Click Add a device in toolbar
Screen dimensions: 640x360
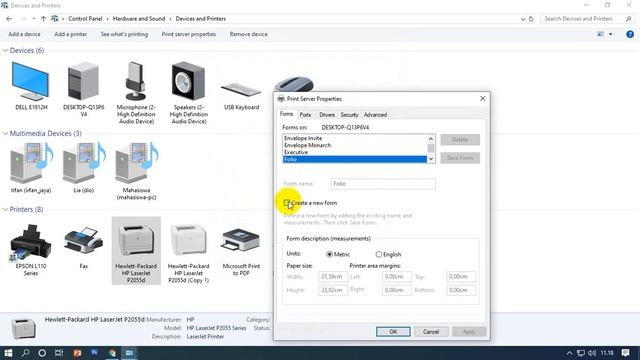24,34
